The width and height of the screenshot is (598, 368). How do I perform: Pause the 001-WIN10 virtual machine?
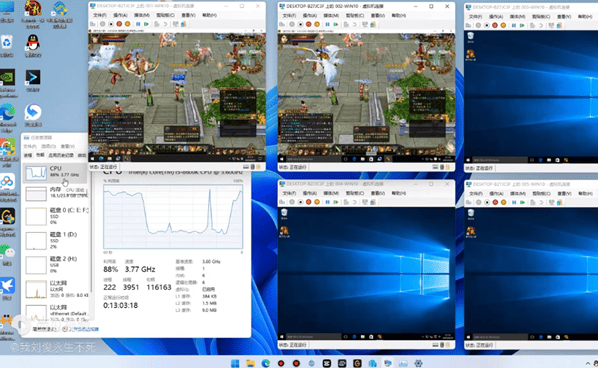point(138,24)
